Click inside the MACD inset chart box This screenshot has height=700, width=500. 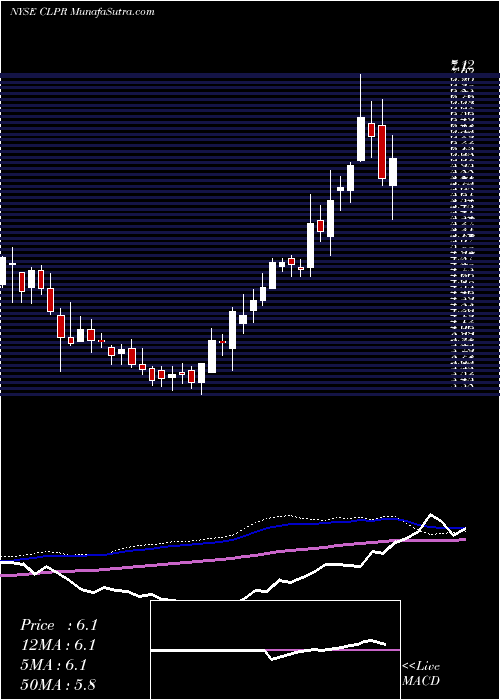(275, 650)
